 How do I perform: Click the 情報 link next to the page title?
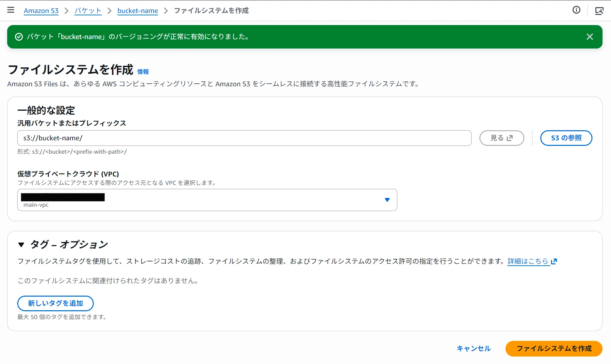pos(143,72)
